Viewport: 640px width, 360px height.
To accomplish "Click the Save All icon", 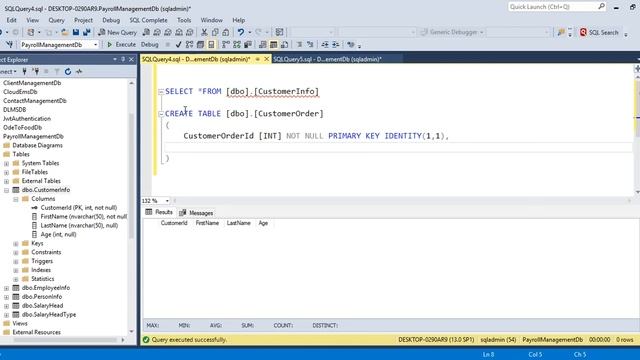I will [x=87, y=32].
